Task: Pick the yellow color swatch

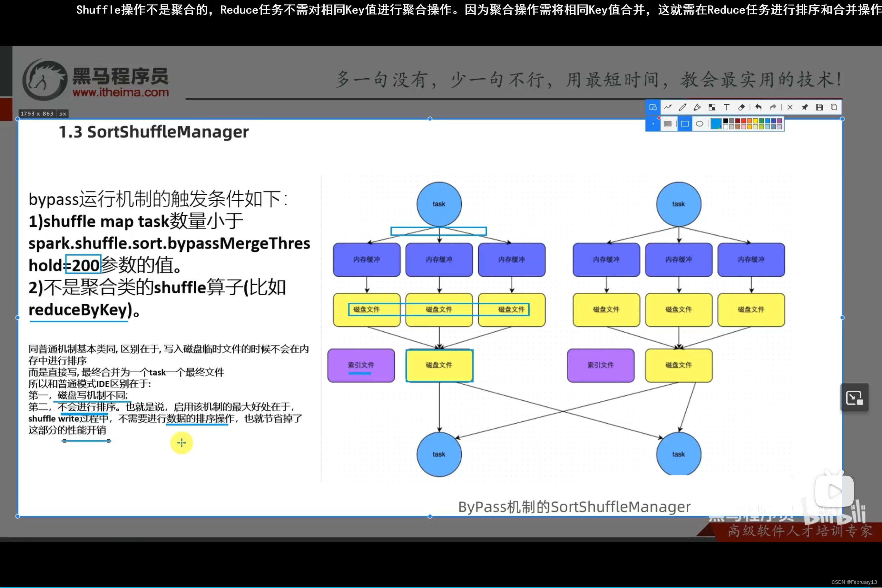Action: click(x=756, y=121)
